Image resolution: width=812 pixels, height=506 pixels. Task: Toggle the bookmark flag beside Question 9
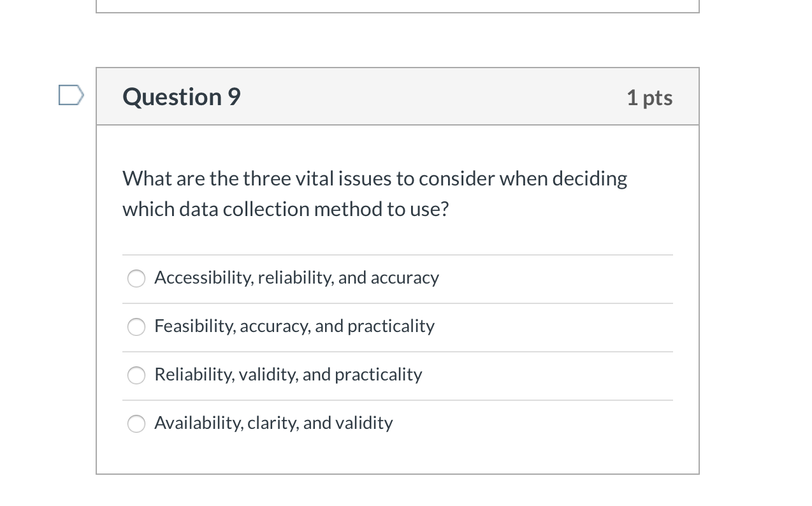(71, 94)
